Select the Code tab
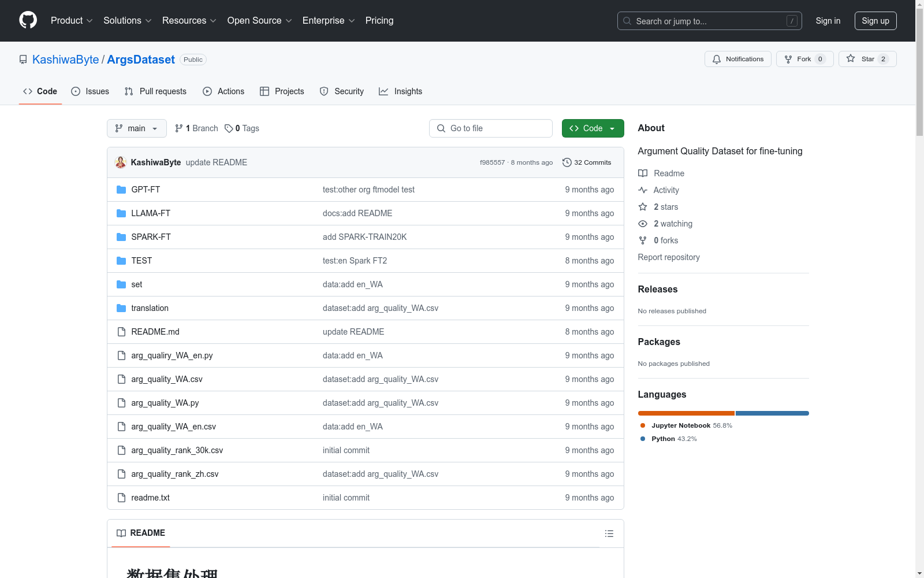924x578 pixels. [40, 91]
